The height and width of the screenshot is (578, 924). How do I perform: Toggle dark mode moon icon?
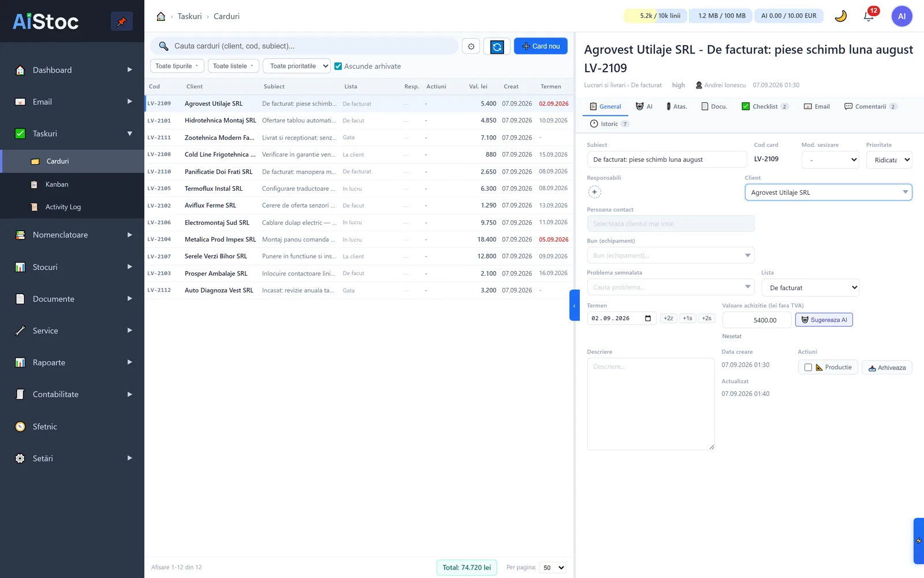click(841, 16)
